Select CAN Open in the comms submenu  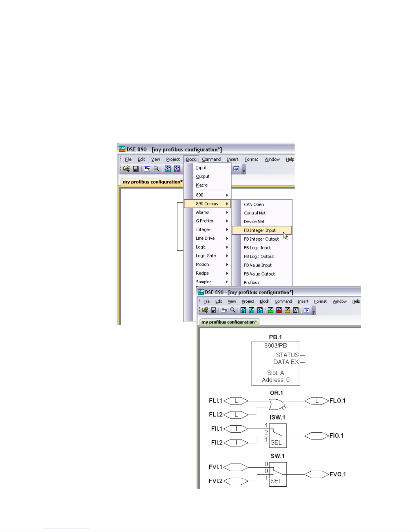[x=262, y=204]
